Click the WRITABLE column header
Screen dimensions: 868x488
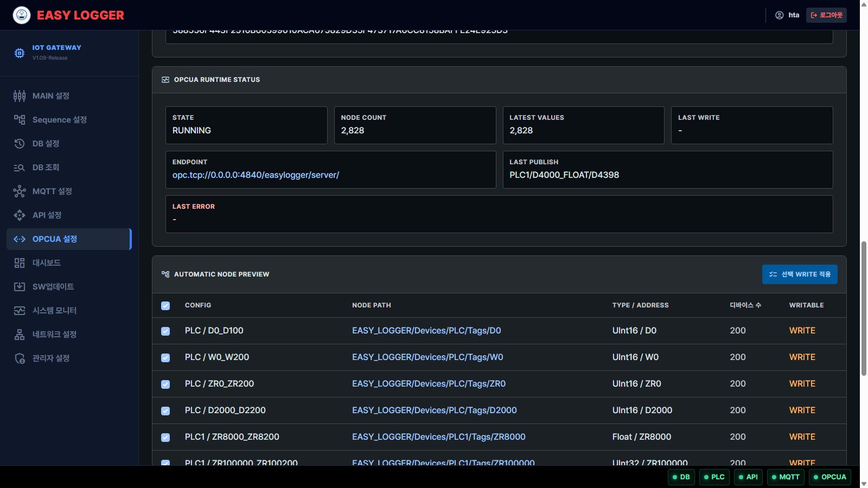[x=807, y=305]
